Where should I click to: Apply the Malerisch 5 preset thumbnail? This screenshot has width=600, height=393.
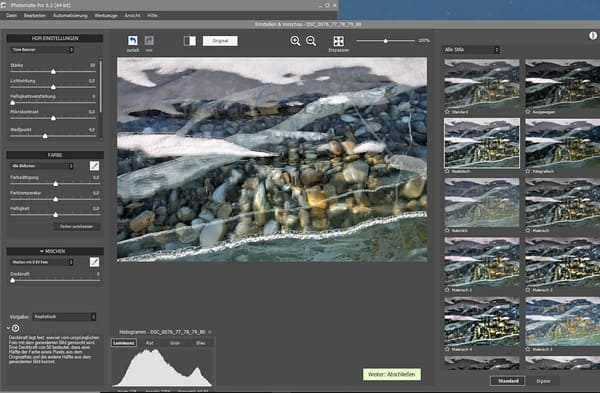562,321
